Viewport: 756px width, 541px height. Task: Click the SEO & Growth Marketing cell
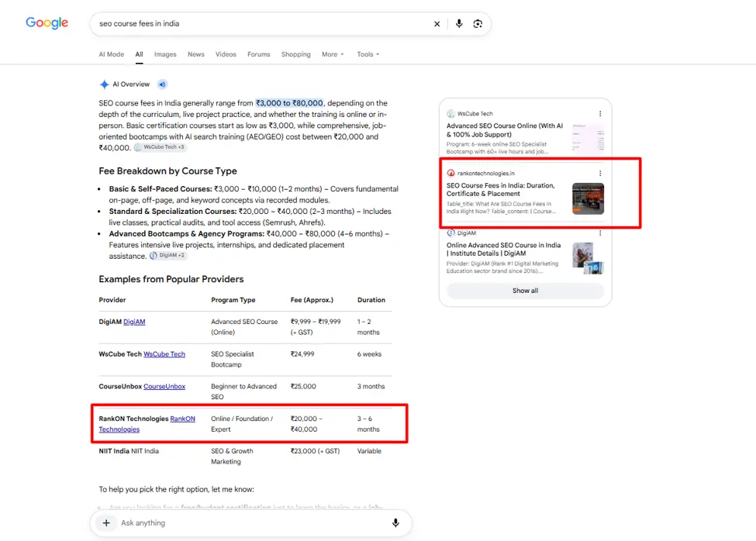pyautogui.click(x=232, y=457)
